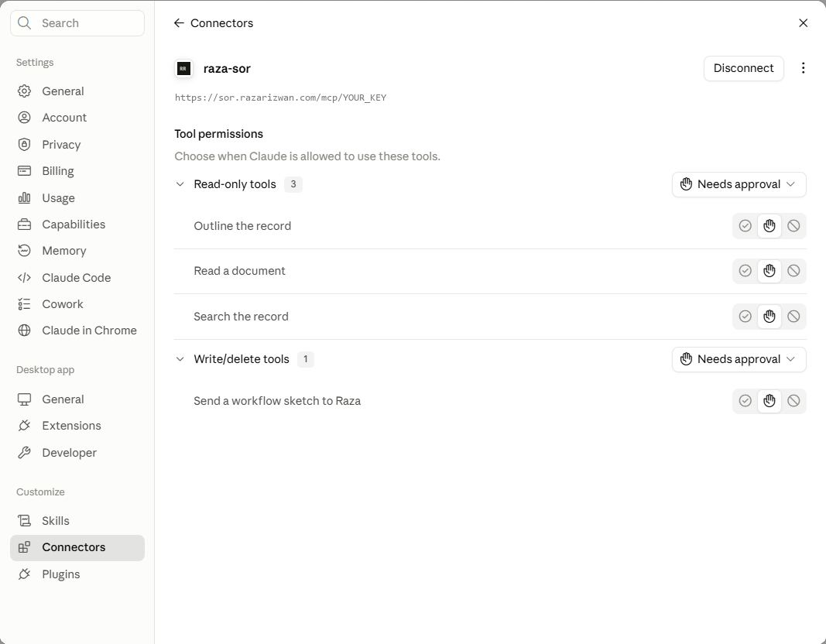
Task: Collapse the Read-only tools section
Action: coord(180,184)
